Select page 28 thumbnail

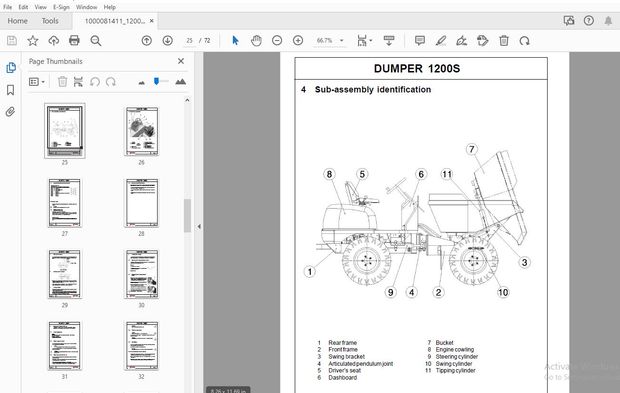click(142, 203)
